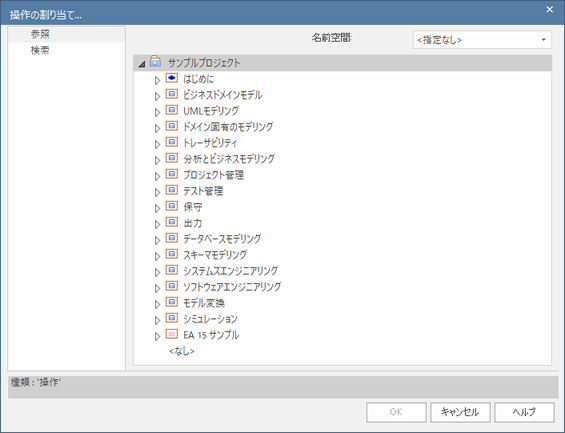Expand the モデル変換 tree node

157,304
